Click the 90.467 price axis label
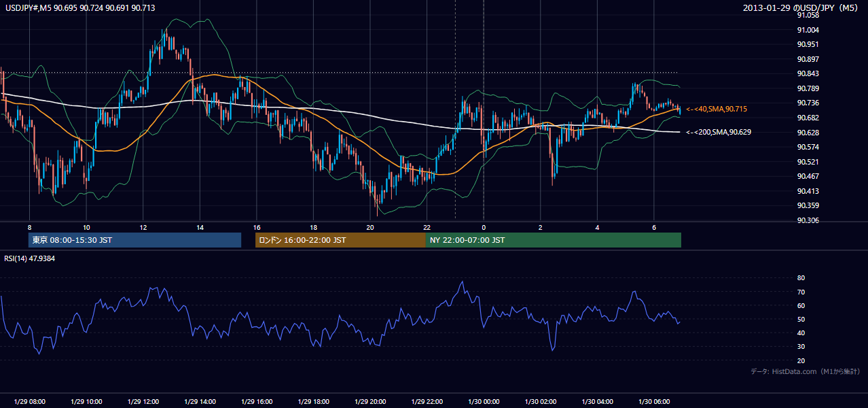Viewport: 868px width, 408px height. (x=808, y=176)
